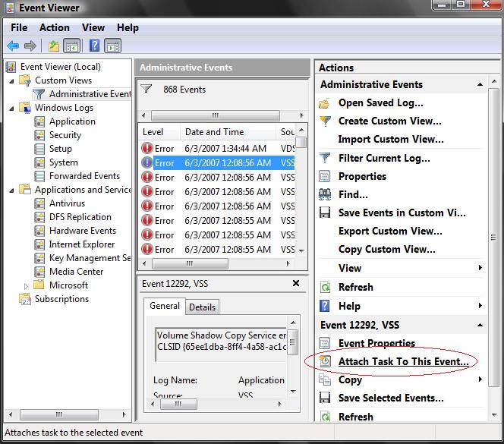Toggle the console tree pane toolbar icon
Viewport: 504px width, 444px height.
(71, 46)
